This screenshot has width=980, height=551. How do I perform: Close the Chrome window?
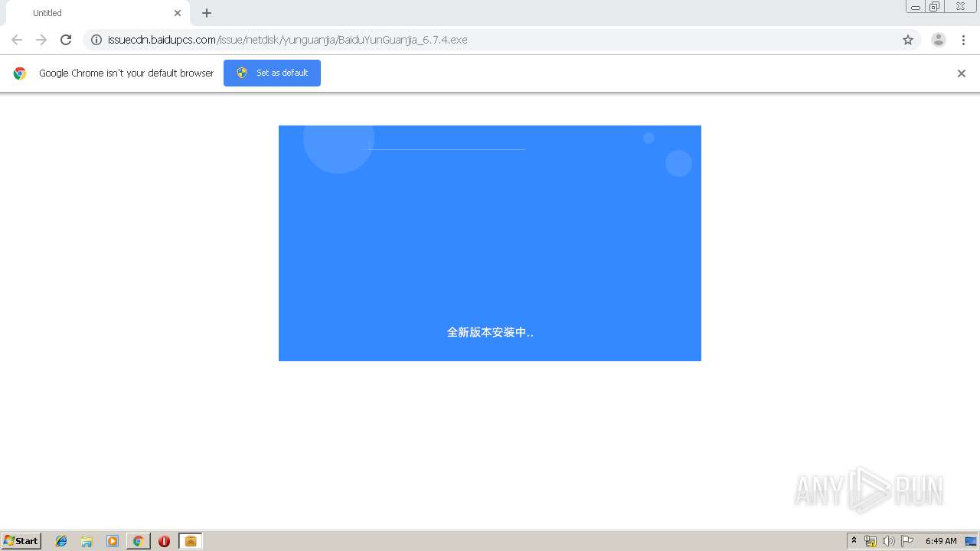[x=960, y=7]
